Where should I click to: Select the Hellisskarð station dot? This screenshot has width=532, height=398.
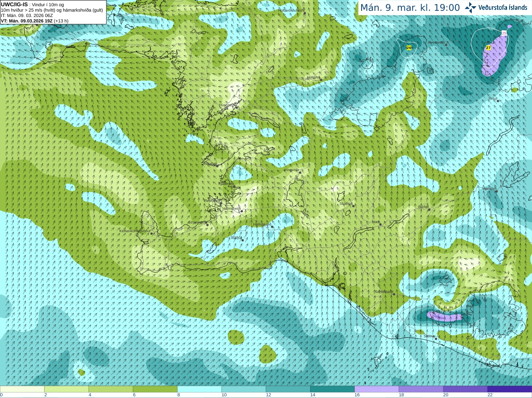(x=273, y=227)
